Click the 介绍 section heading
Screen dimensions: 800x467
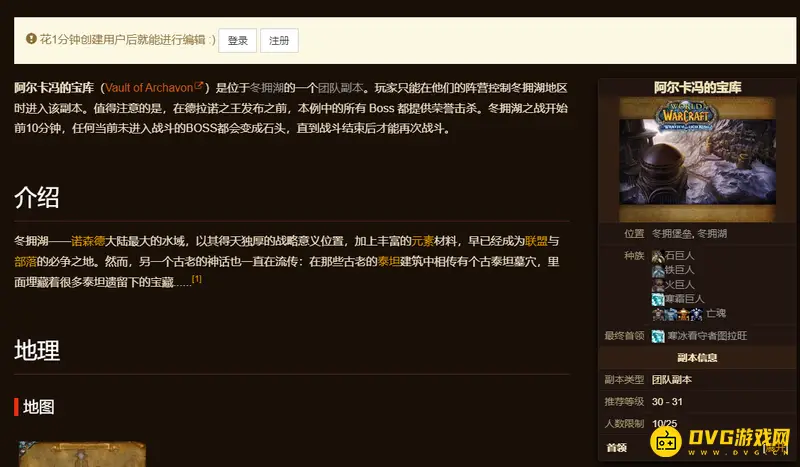point(37,198)
